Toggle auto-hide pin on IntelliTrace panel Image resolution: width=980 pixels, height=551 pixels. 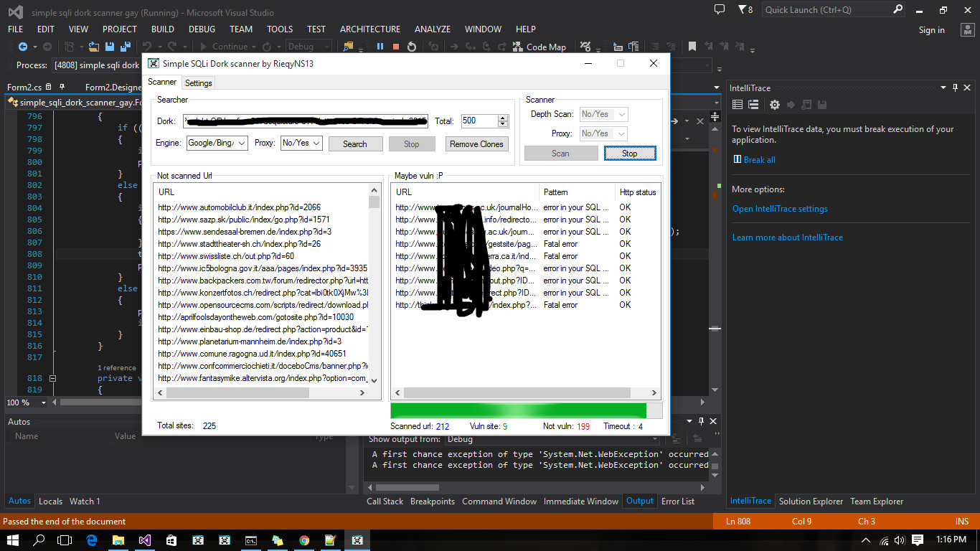click(x=955, y=88)
